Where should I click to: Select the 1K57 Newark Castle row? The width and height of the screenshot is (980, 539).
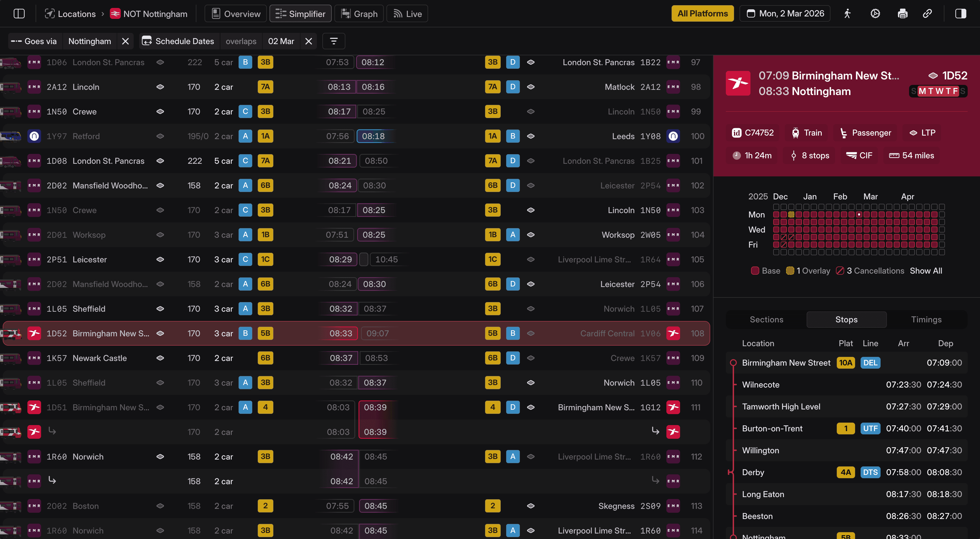pyautogui.click(x=100, y=358)
